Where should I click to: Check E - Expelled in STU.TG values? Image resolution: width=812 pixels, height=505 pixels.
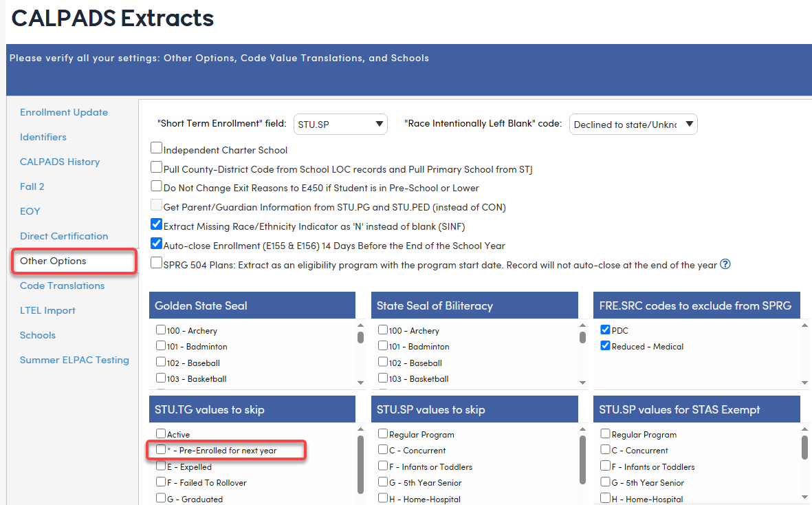tap(161, 466)
